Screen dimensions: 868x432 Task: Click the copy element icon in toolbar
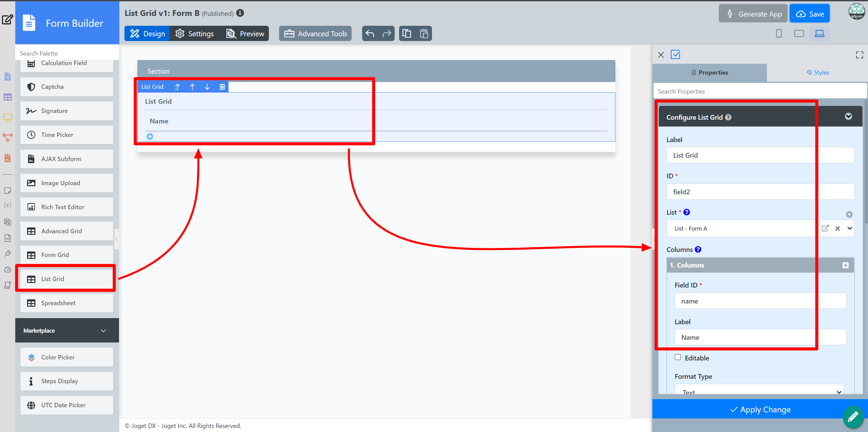click(407, 34)
